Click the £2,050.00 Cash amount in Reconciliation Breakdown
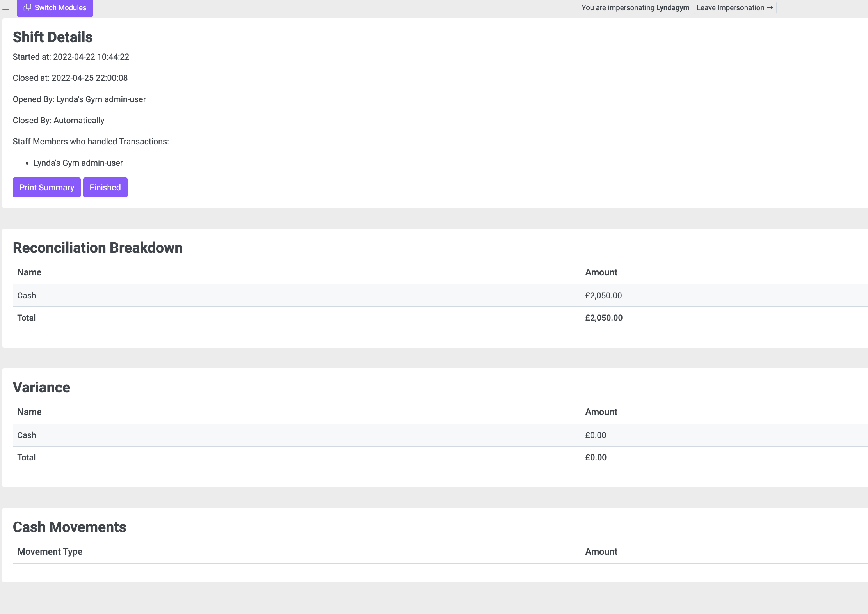This screenshot has width=868, height=614. coord(603,296)
